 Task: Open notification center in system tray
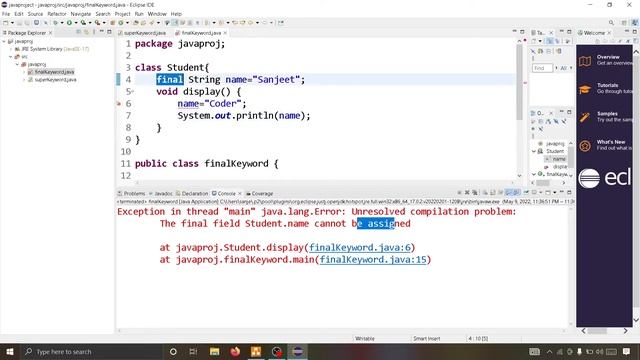coord(627,351)
